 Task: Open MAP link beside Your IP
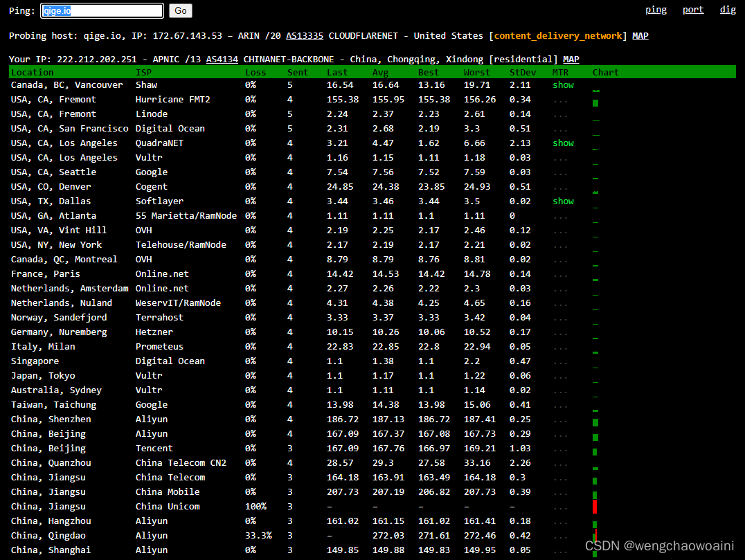pyautogui.click(x=571, y=60)
